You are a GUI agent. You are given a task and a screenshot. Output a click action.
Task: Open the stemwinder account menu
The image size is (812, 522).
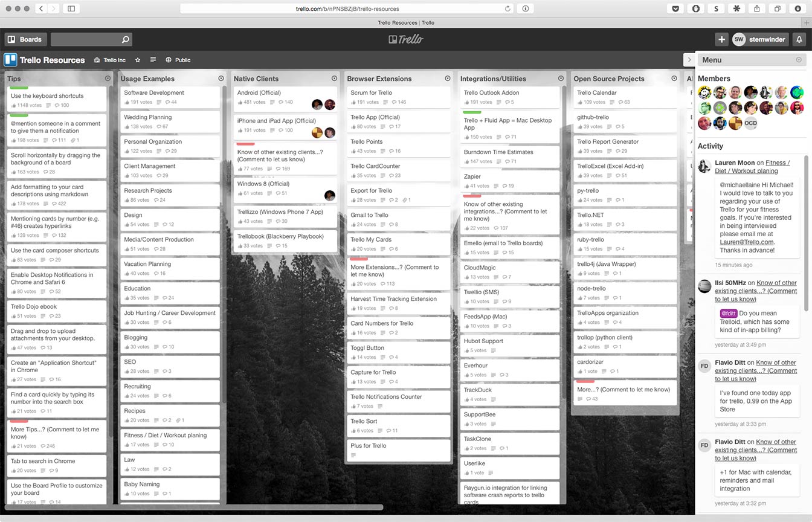759,39
